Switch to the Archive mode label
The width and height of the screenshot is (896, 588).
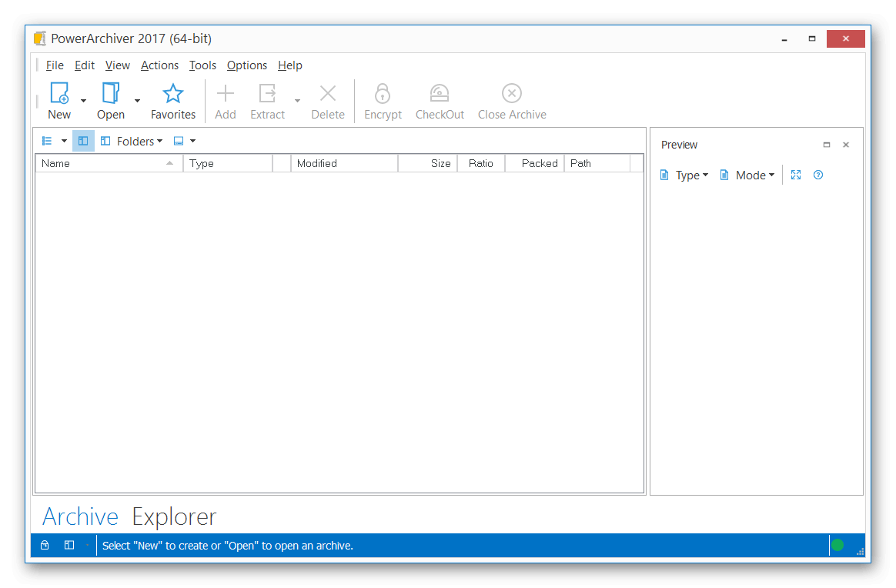[80, 516]
